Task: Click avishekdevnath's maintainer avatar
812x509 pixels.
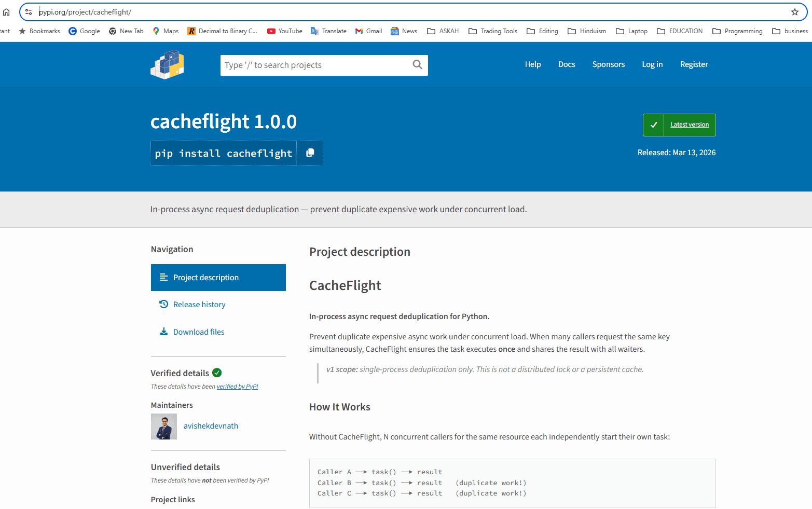Action: (164, 426)
